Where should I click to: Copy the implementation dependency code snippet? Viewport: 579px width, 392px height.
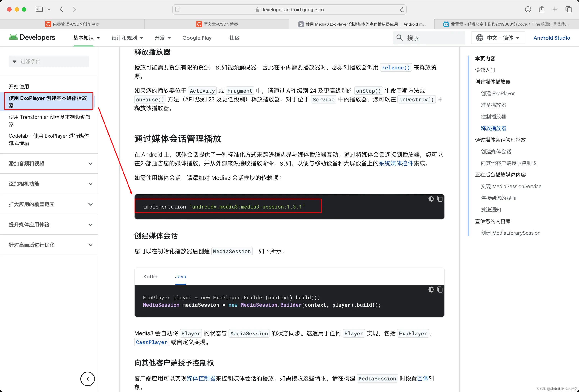(440, 199)
